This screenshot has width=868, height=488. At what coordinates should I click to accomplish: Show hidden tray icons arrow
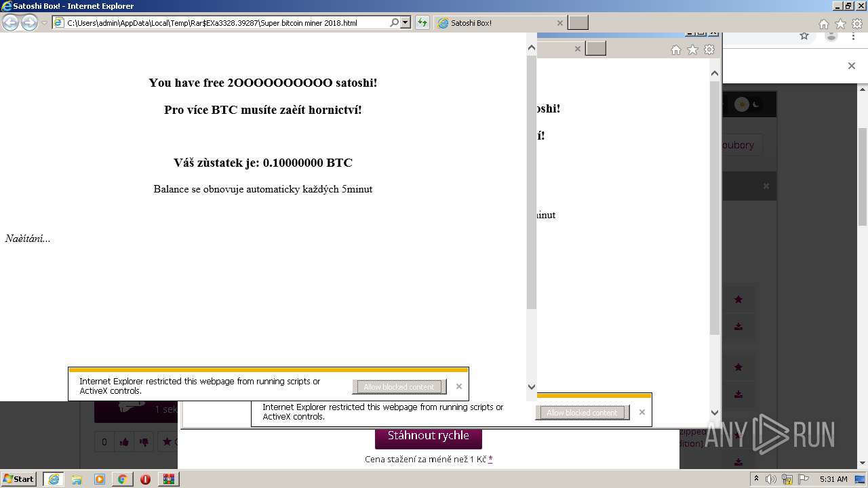pos(757,479)
